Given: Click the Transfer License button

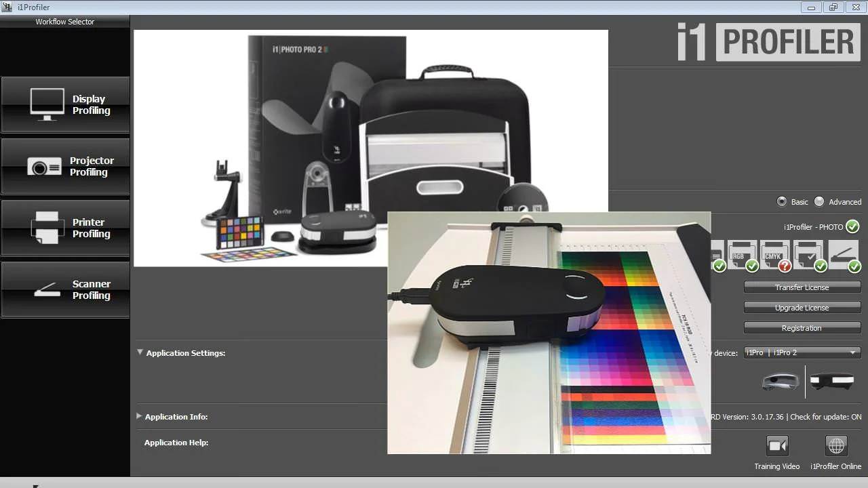Looking at the screenshot, I should 802,287.
